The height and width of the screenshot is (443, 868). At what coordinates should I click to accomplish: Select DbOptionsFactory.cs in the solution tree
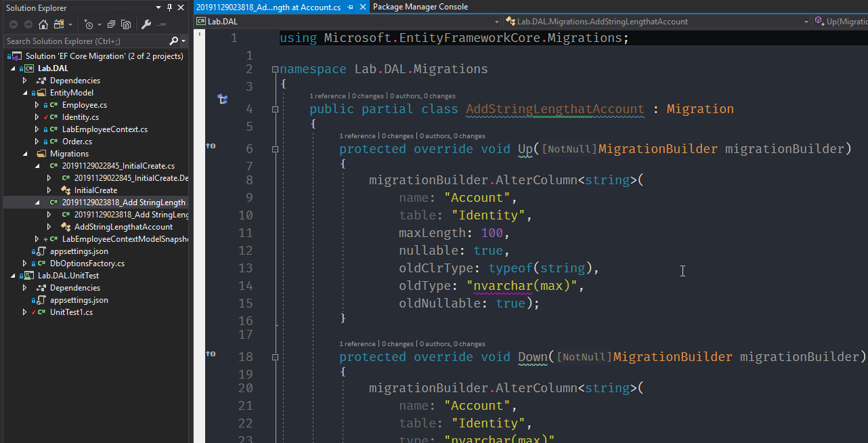[x=87, y=263]
